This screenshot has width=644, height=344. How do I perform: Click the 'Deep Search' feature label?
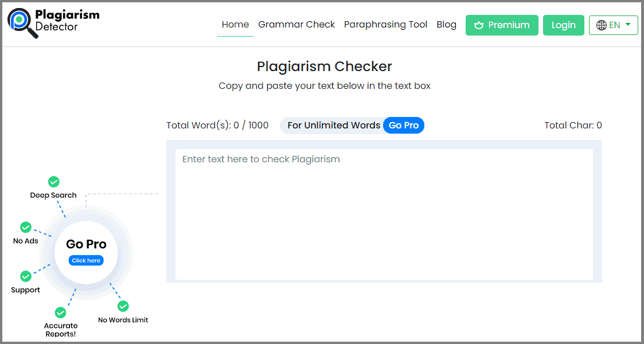point(53,196)
